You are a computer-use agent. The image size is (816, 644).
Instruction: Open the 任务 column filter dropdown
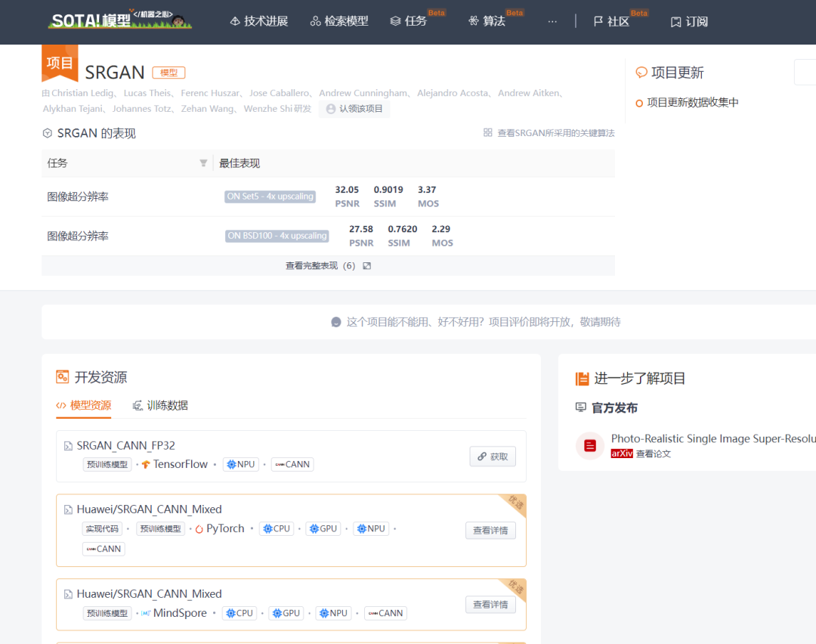[x=203, y=163]
